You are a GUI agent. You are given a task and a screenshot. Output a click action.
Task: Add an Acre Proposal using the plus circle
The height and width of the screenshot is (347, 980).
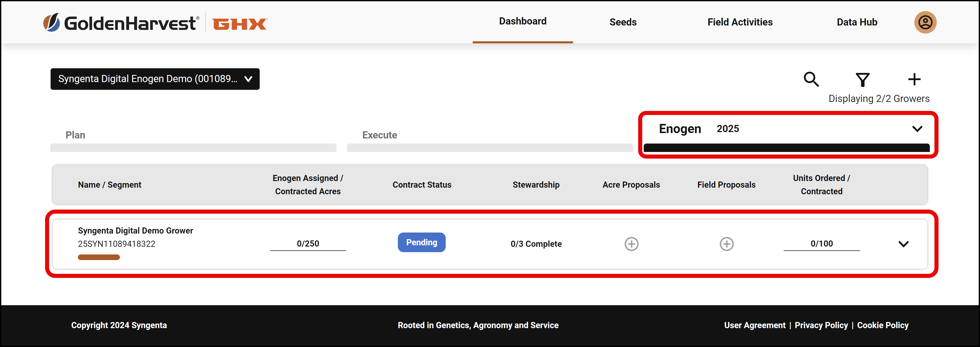pos(631,244)
